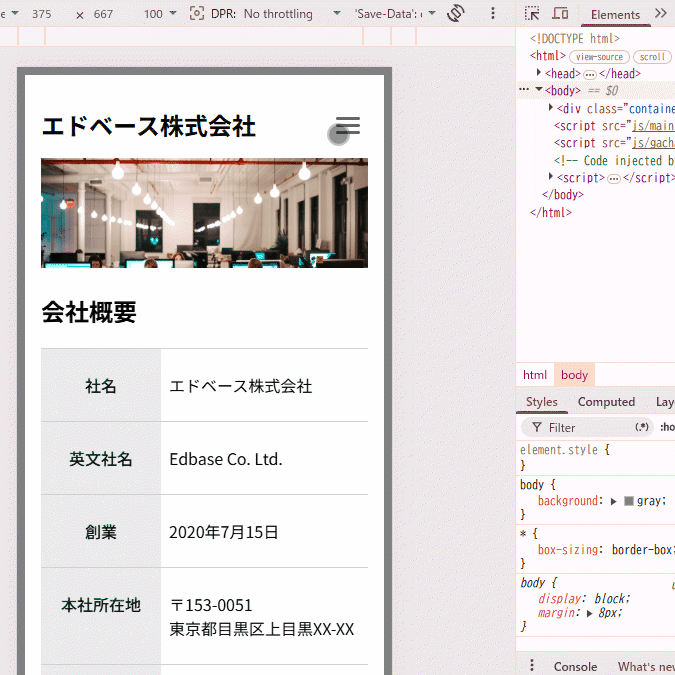Toggle the :hov element state button
The width and height of the screenshot is (675, 675).
tap(667, 427)
